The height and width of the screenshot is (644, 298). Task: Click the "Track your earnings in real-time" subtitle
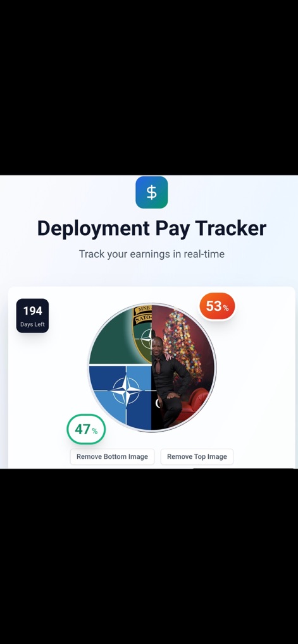pyautogui.click(x=152, y=254)
